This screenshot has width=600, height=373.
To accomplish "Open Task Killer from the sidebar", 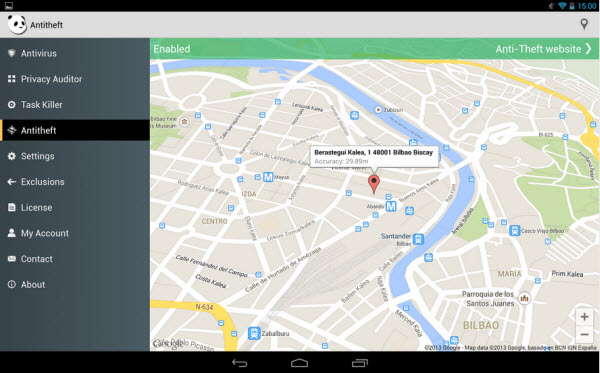I will tap(75, 104).
